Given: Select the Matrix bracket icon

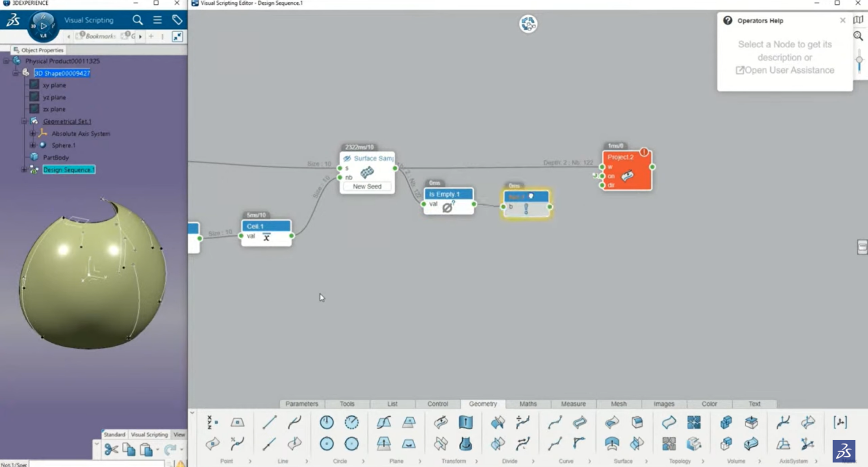Looking at the screenshot, I should click(839, 422).
